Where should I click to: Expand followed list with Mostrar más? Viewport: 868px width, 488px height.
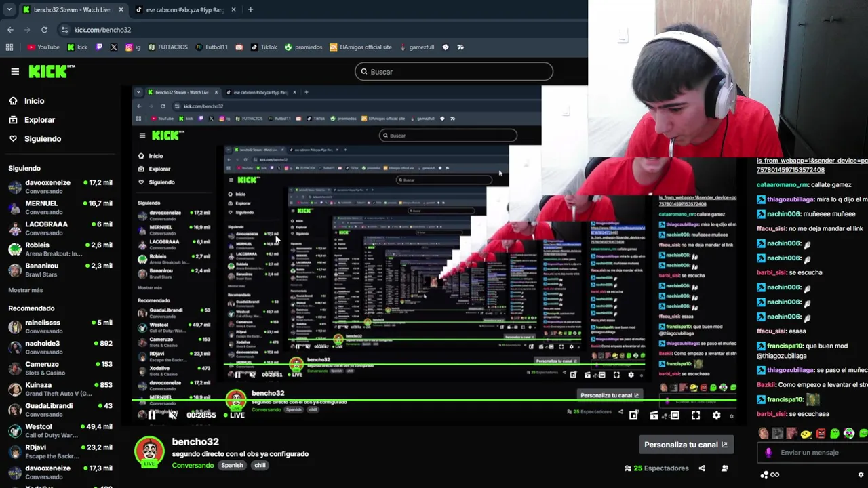(26, 290)
